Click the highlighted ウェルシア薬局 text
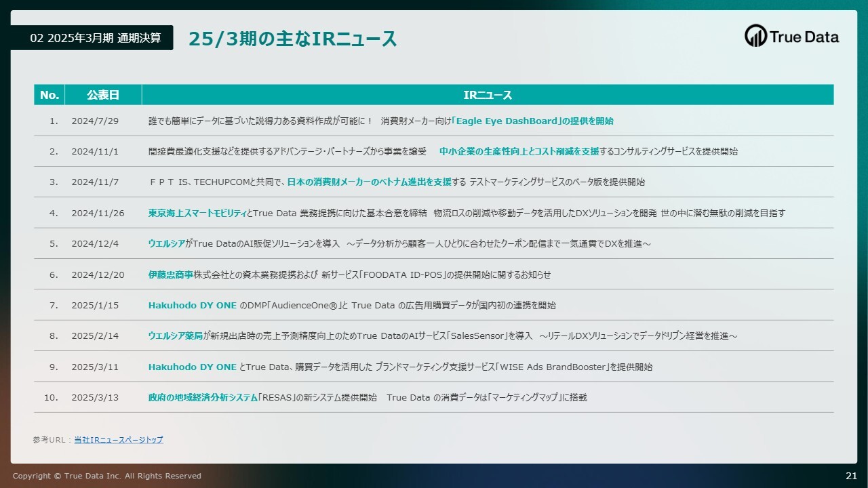Viewport: 868px width, 488px height. click(x=176, y=336)
